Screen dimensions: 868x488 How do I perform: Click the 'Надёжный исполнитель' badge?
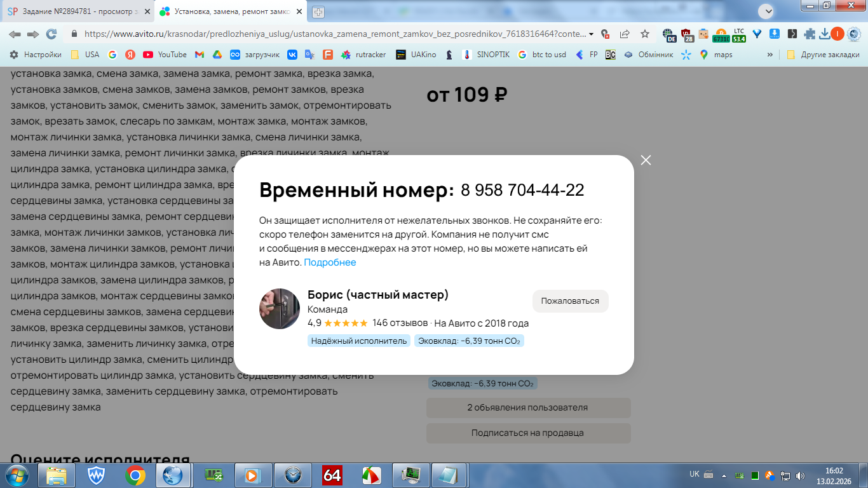click(x=359, y=341)
